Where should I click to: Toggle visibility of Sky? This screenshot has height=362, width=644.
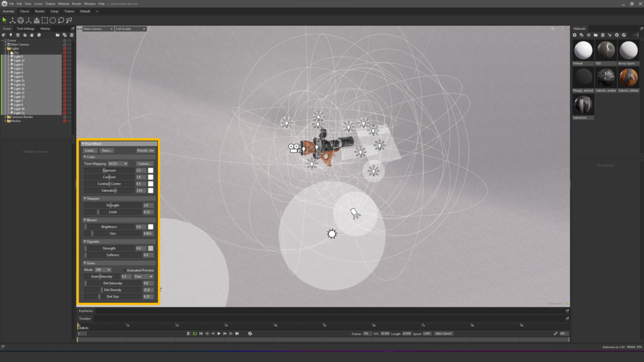pos(69,53)
